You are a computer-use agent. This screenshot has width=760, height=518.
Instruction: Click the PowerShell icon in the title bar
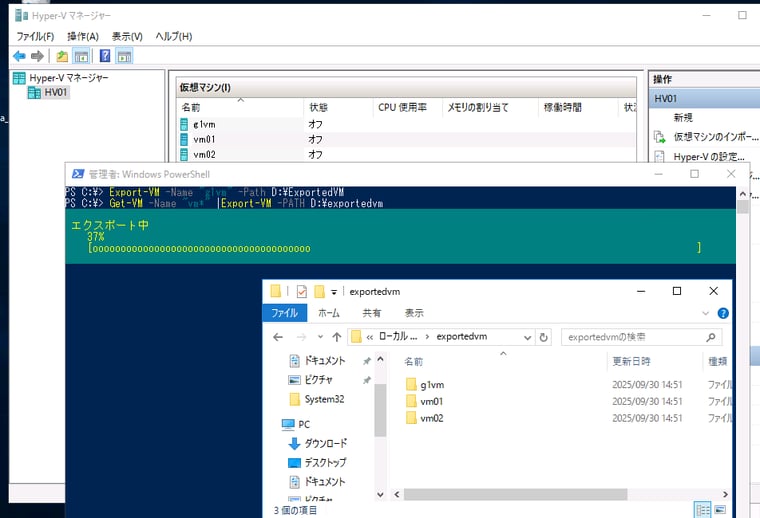click(78, 174)
